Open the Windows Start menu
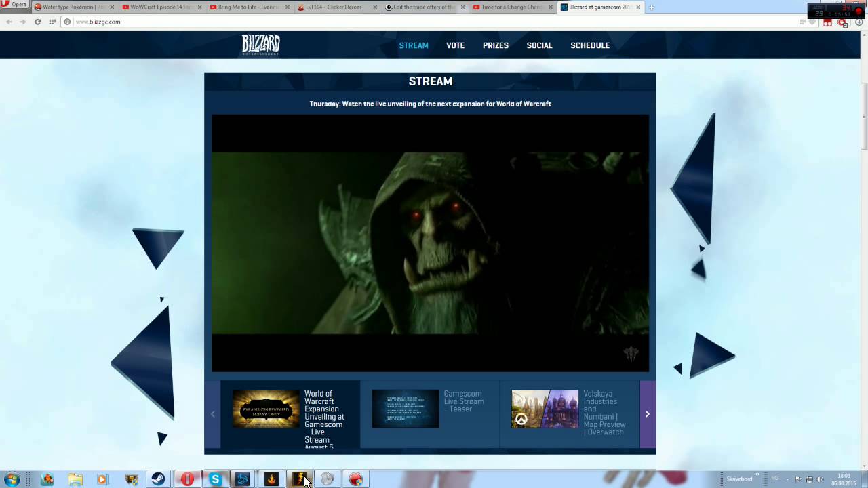The width and height of the screenshot is (868, 488). coord(12,479)
